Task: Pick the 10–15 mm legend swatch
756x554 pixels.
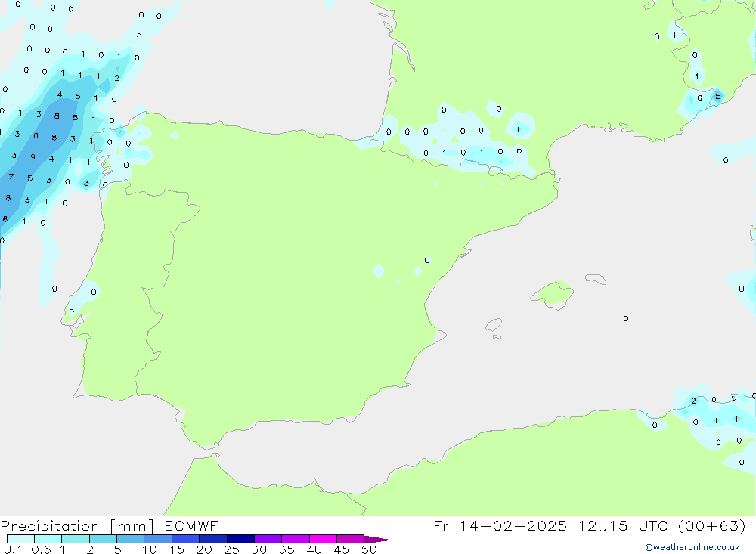Action: click(158, 539)
